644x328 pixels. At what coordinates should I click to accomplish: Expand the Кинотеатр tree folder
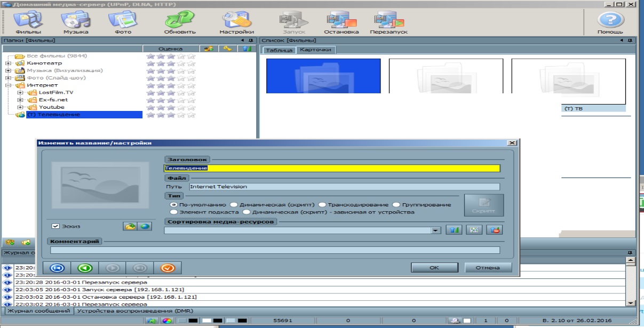(9, 63)
